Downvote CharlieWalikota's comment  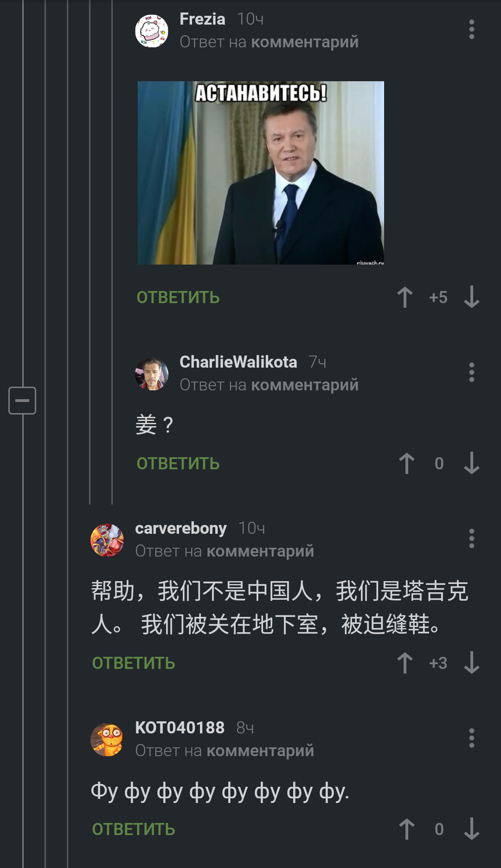pos(472,463)
